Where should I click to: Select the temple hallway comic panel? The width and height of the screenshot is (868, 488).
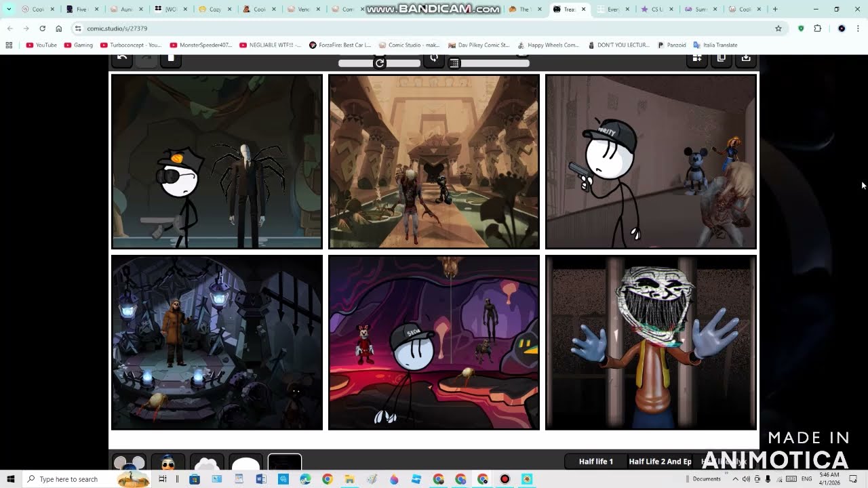click(434, 162)
